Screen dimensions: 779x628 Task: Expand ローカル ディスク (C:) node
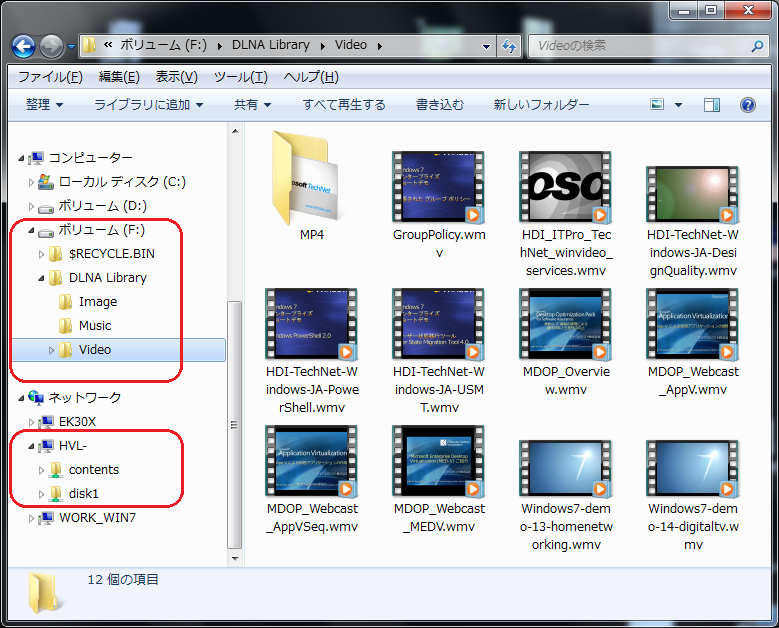pyautogui.click(x=31, y=182)
